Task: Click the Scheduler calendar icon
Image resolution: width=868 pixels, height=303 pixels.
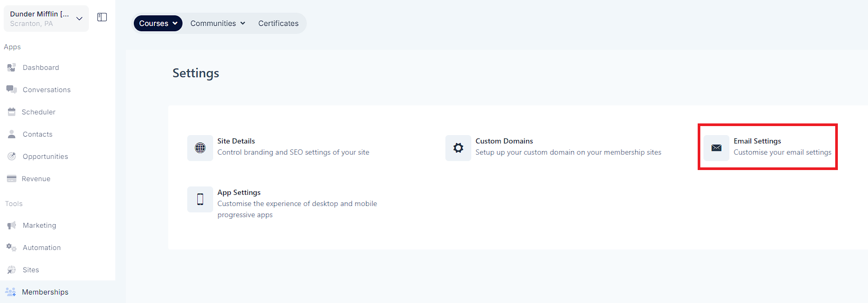Action: (x=11, y=112)
